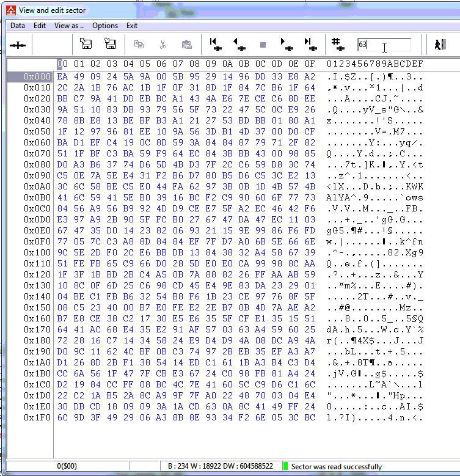This screenshot has width=460, height=476.
Task: Click column header 00
Action: coord(62,64)
